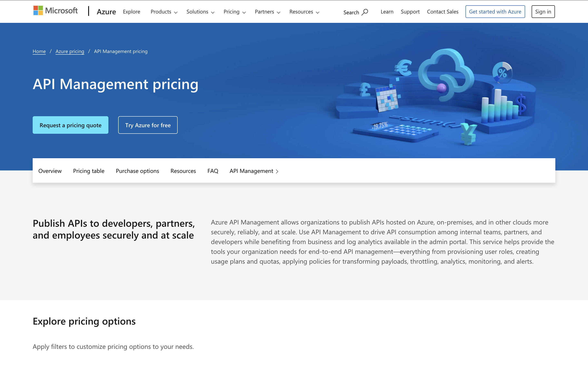Image resolution: width=588 pixels, height=367 pixels.
Task: Open the Azure pricing breadcrumb link
Action: [70, 51]
